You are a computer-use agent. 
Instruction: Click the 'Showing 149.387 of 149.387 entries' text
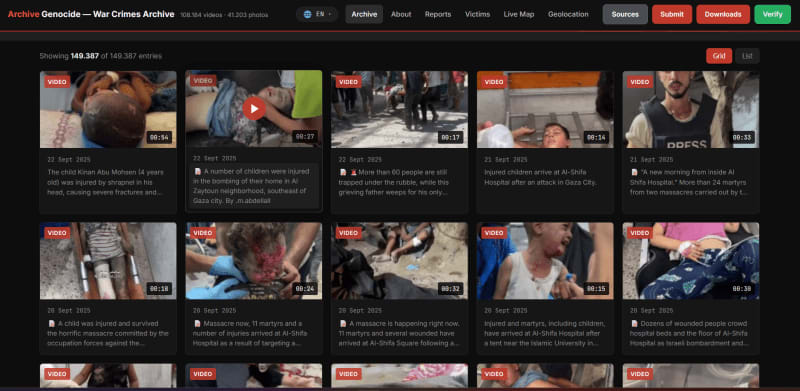(101, 56)
